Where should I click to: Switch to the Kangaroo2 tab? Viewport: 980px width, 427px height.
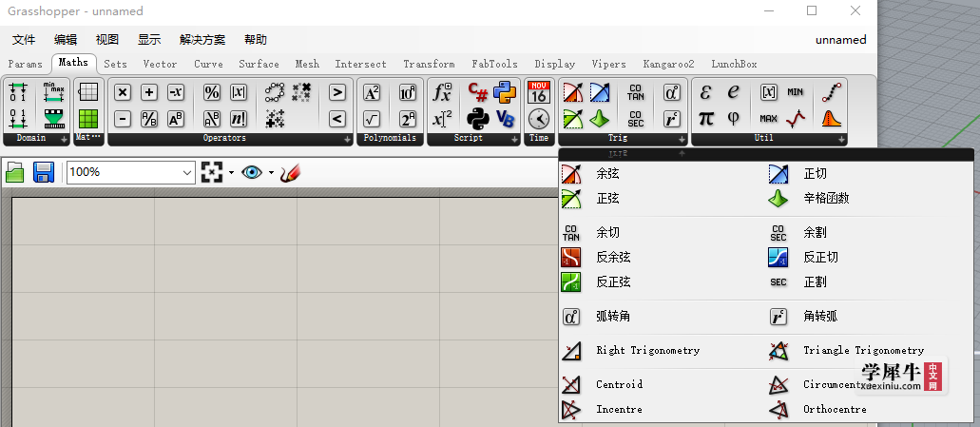669,64
